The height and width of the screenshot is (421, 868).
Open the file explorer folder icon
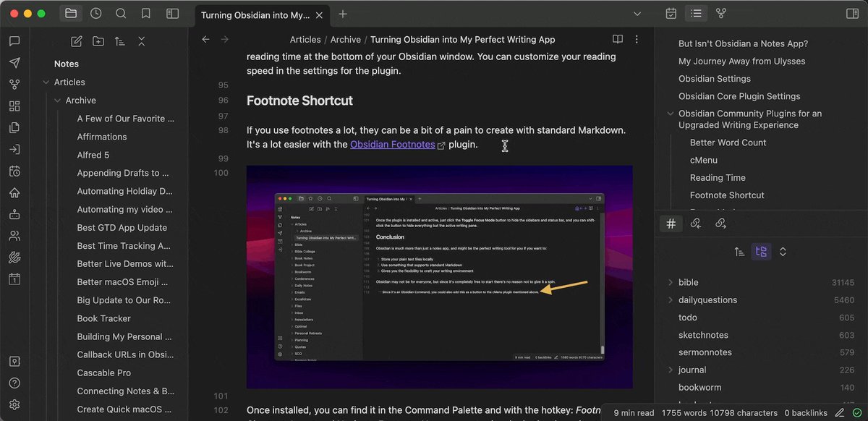(x=70, y=13)
